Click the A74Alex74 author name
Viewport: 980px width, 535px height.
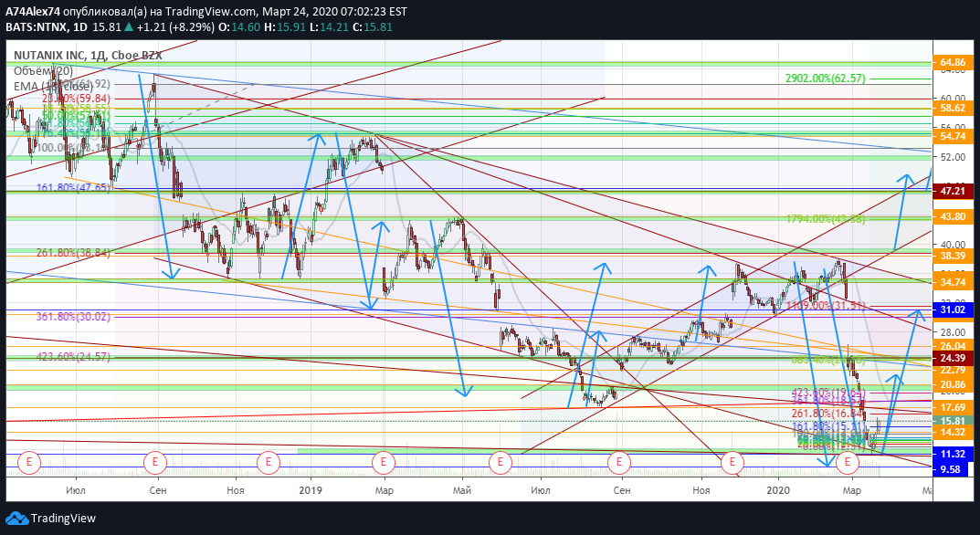[33, 12]
